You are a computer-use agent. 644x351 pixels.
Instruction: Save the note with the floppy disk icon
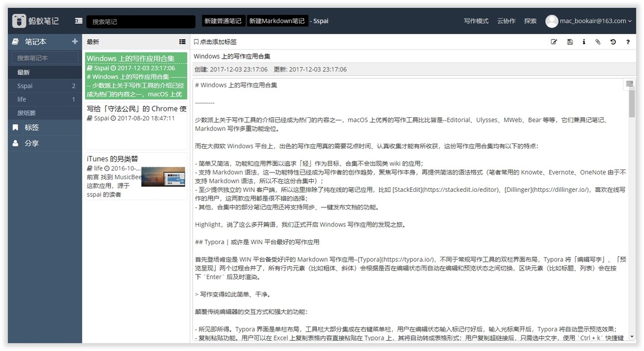click(570, 42)
